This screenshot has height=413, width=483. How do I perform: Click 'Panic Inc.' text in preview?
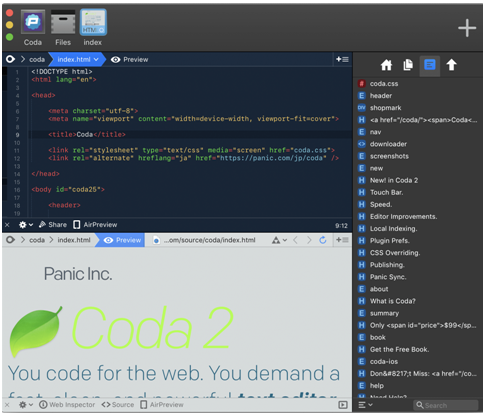78,274
